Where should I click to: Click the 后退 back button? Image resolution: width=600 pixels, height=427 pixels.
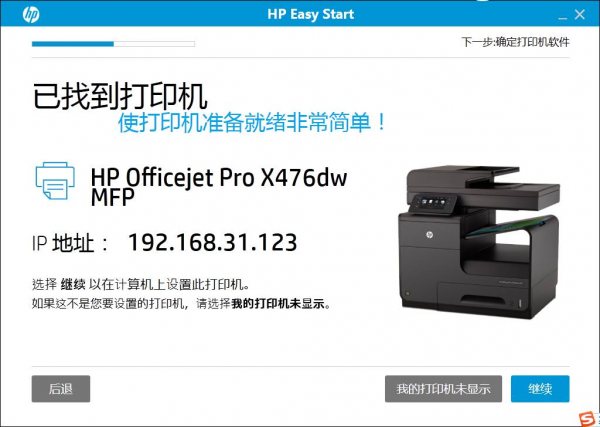point(61,389)
